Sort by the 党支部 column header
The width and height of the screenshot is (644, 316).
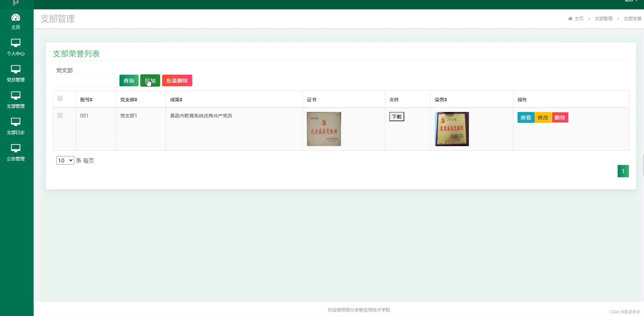click(x=128, y=100)
